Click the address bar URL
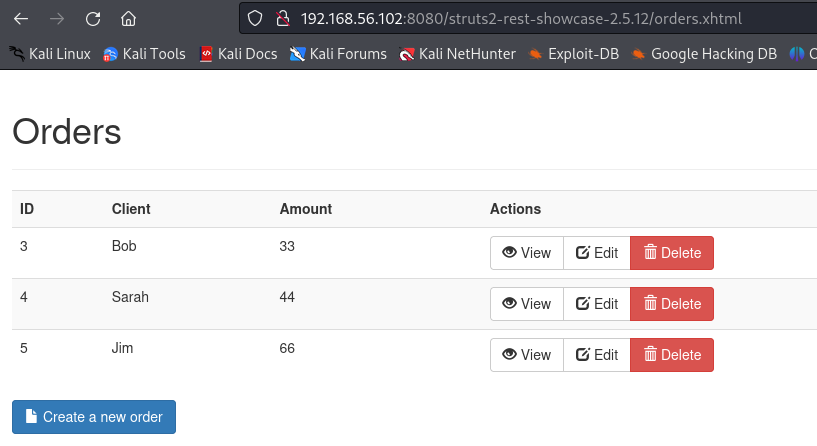 521,19
